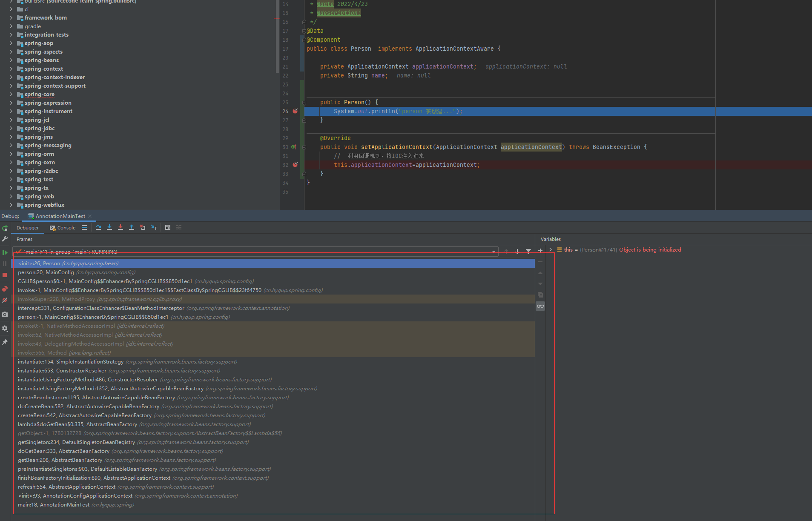Switch to the Console tab
This screenshot has height=521, width=812.
pyautogui.click(x=63, y=228)
